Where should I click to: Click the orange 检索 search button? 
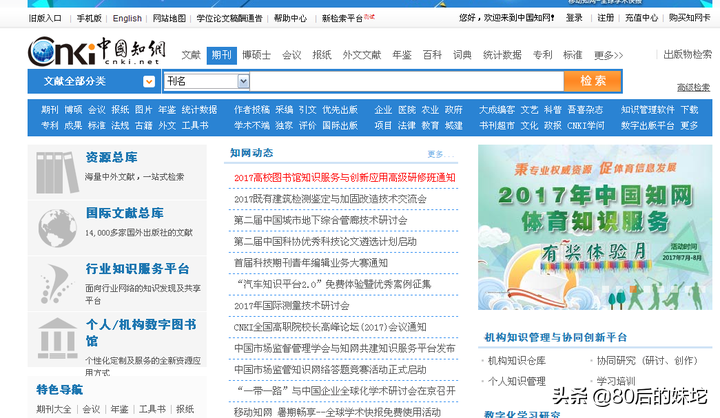593,81
